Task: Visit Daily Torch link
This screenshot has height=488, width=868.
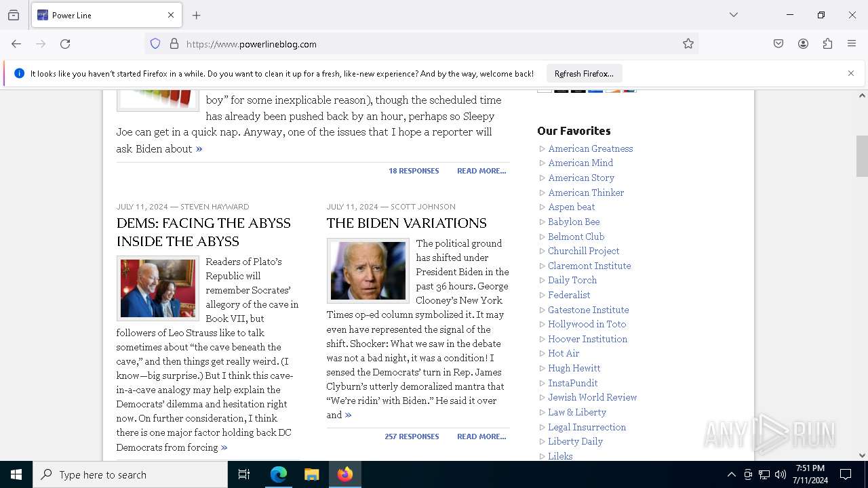Action: click(x=572, y=280)
